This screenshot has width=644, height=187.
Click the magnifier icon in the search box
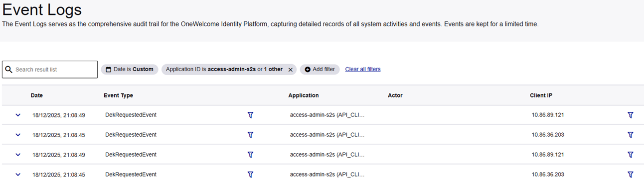coord(8,70)
